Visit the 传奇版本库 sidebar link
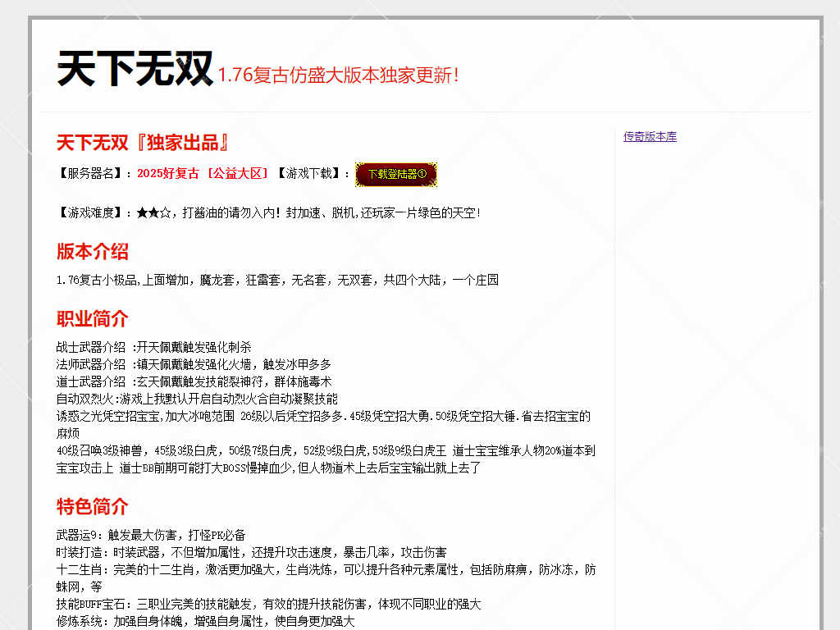Image resolution: width=840 pixels, height=630 pixels. 649,136
